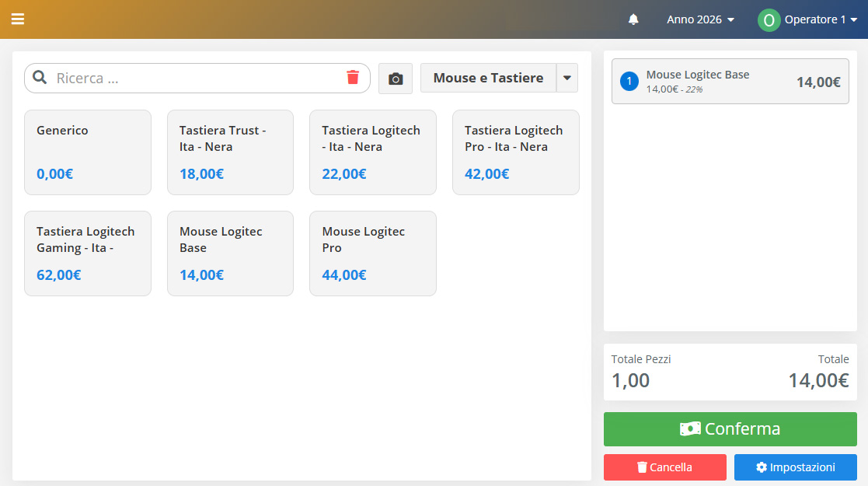Click the Totale Pezzi value 1,00
The width and height of the screenshot is (868, 486).
point(630,381)
